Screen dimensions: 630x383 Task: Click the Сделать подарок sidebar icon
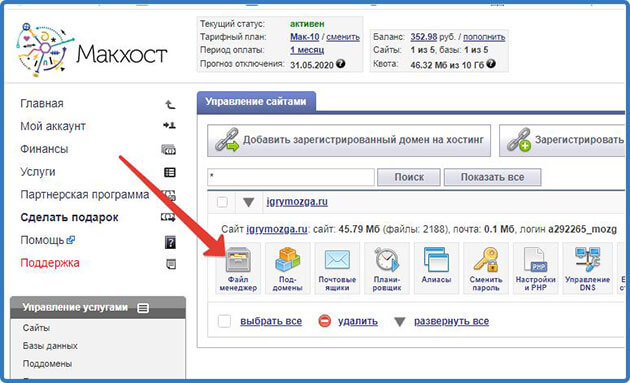(168, 217)
